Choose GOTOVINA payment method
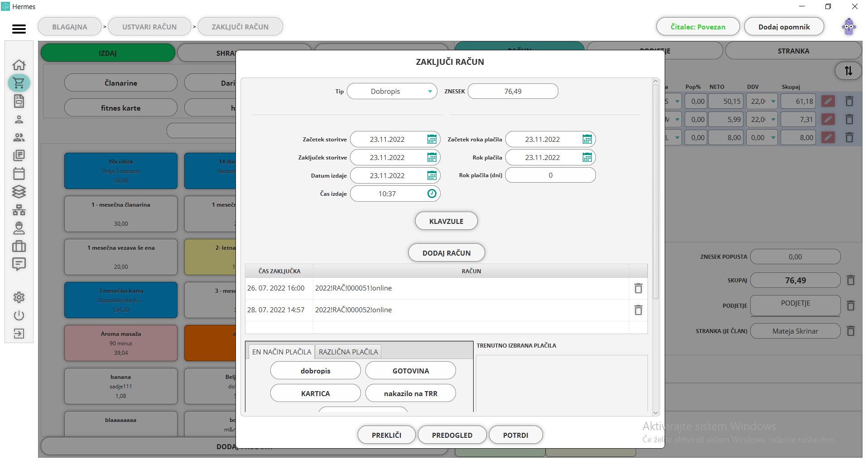The height and width of the screenshot is (465, 868). pyautogui.click(x=411, y=371)
